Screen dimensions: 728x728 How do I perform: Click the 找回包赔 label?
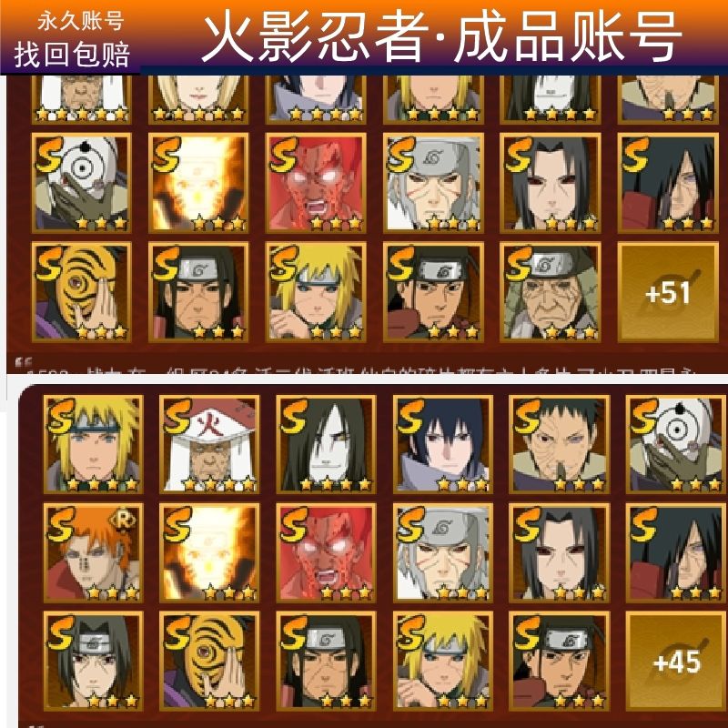coord(72,55)
